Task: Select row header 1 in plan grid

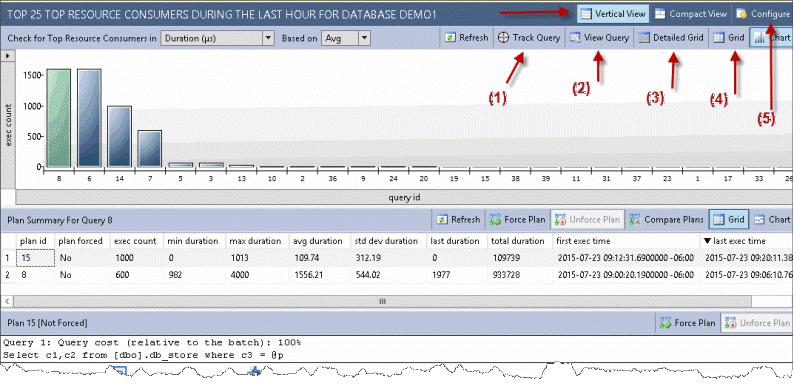Action: [8, 258]
